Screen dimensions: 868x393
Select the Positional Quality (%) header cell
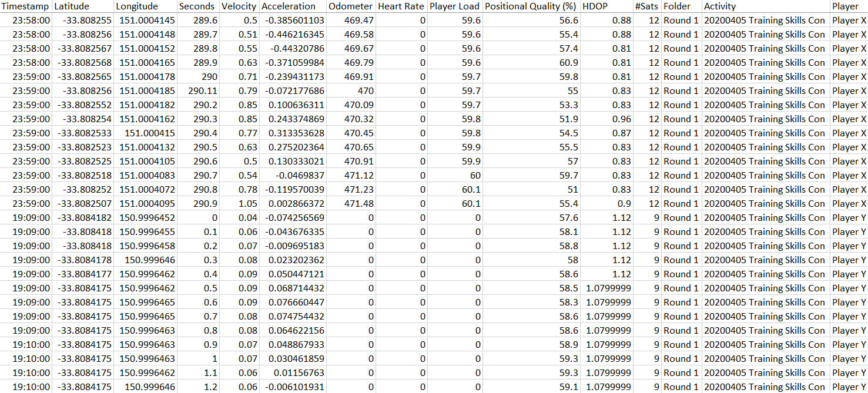pyautogui.click(x=531, y=6)
